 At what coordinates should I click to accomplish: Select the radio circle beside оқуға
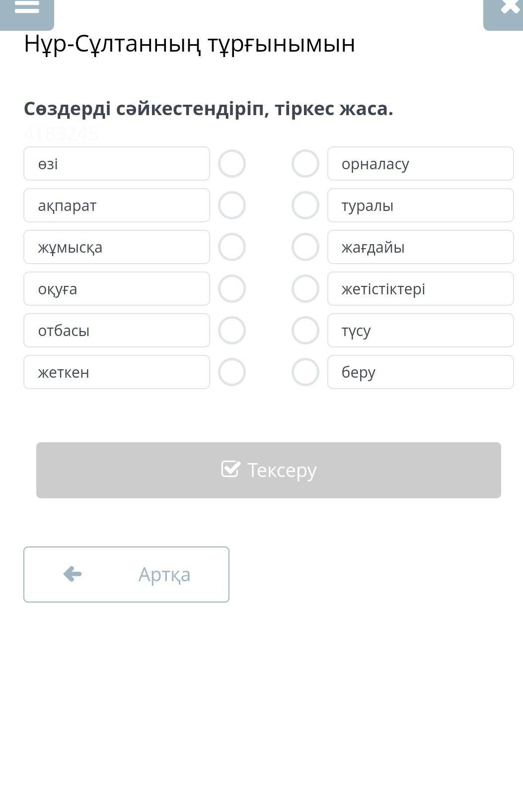[232, 289]
